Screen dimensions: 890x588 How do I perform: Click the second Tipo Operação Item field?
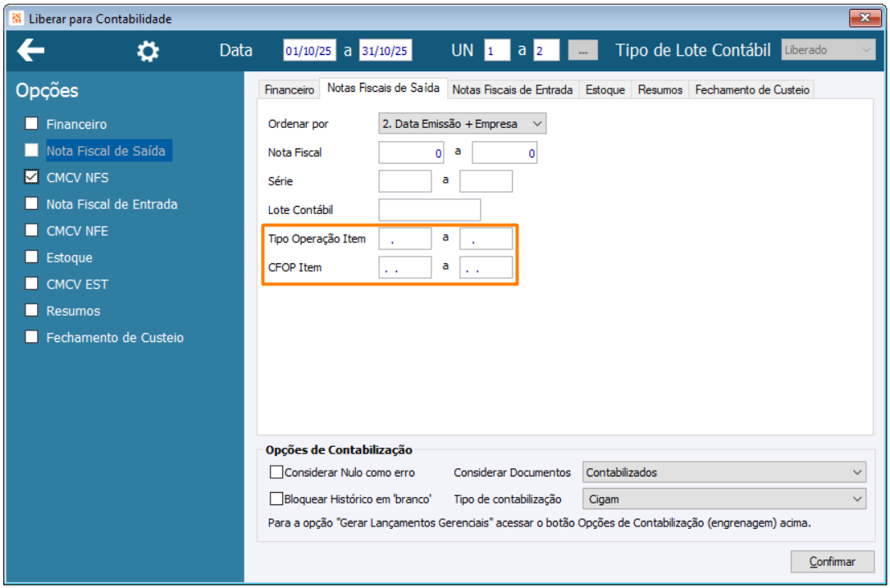pyautogui.click(x=486, y=239)
